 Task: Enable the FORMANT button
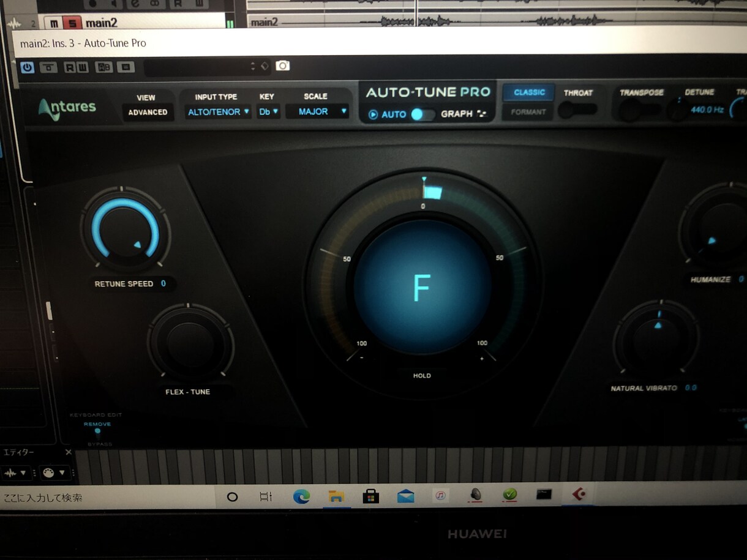click(528, 112)
